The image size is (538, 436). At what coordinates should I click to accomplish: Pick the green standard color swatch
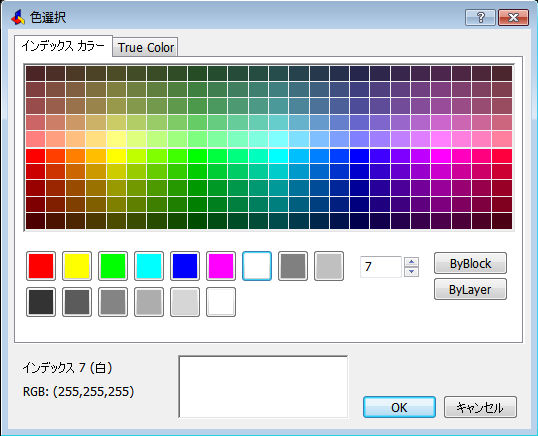113,266
